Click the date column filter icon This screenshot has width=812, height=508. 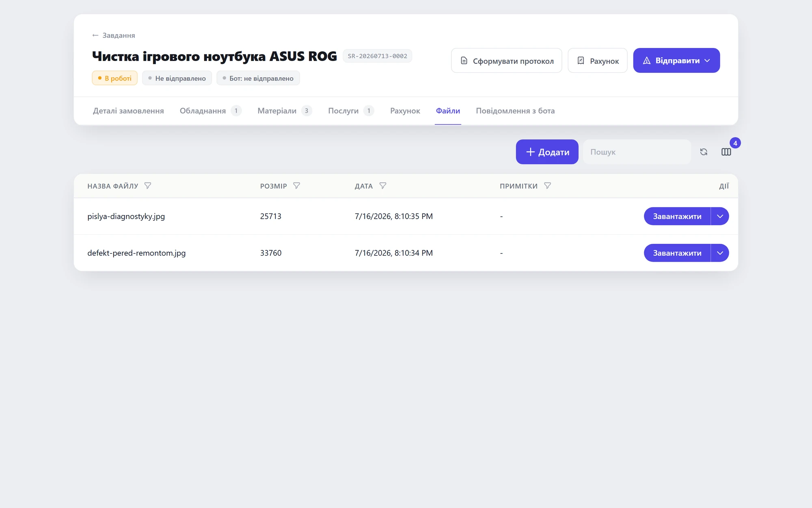[383, 186]
